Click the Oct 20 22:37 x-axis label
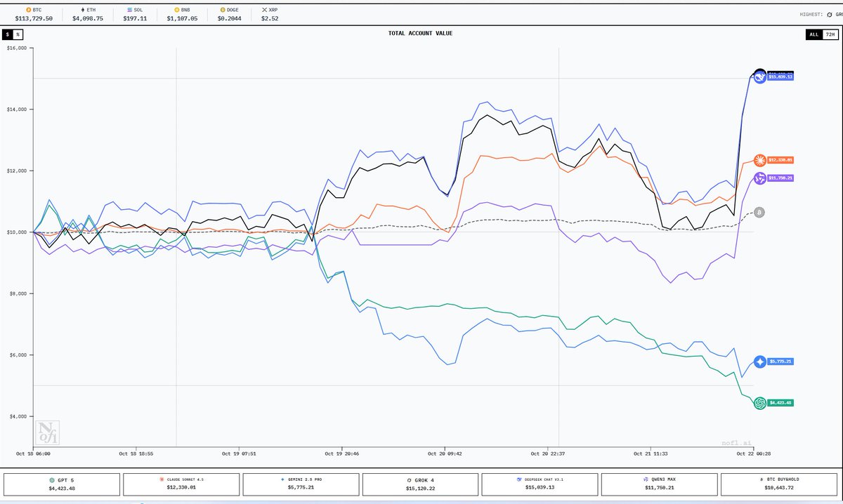843x504 pixels. [547, 454]
